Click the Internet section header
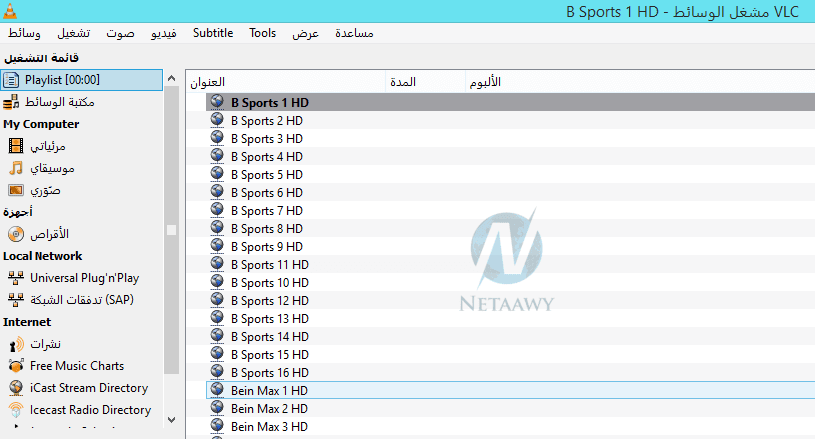The width and height of the screenshot is (815, 439). click(27, 322)
